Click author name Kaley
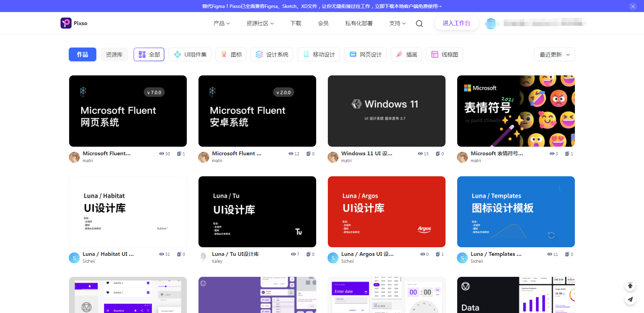This screenshot has width=644, height=313. 217,261
